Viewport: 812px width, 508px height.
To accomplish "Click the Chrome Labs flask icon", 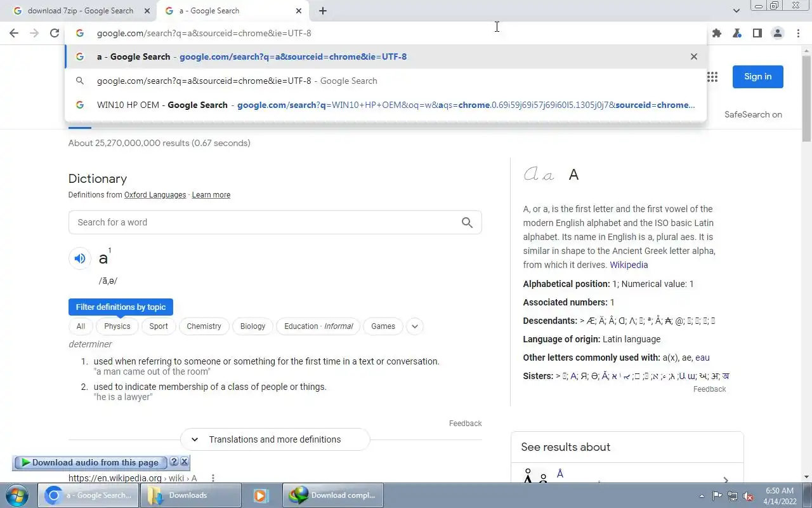I will tap(737, 33).
